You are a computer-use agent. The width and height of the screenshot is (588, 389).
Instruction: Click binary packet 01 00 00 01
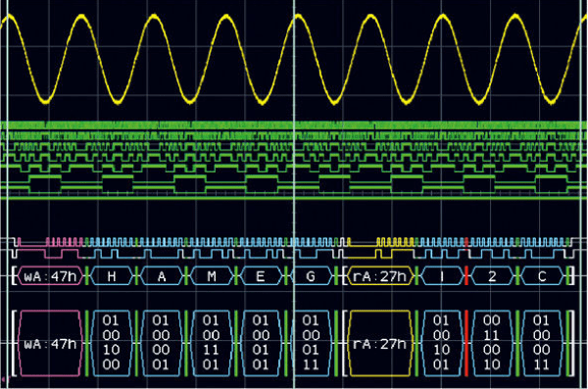click(x=162, y=343)
